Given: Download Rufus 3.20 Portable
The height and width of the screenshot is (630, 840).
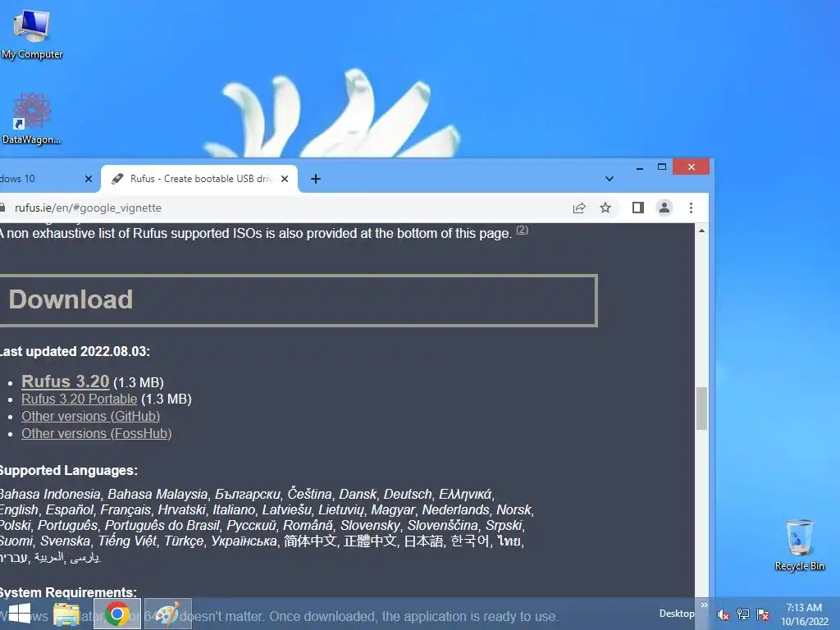Looking at the screenshot, I should 80,399.
